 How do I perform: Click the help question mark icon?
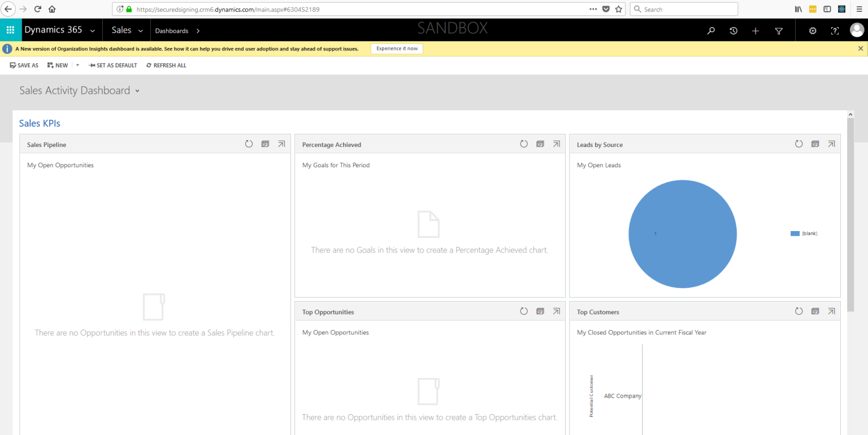point(835,31)
